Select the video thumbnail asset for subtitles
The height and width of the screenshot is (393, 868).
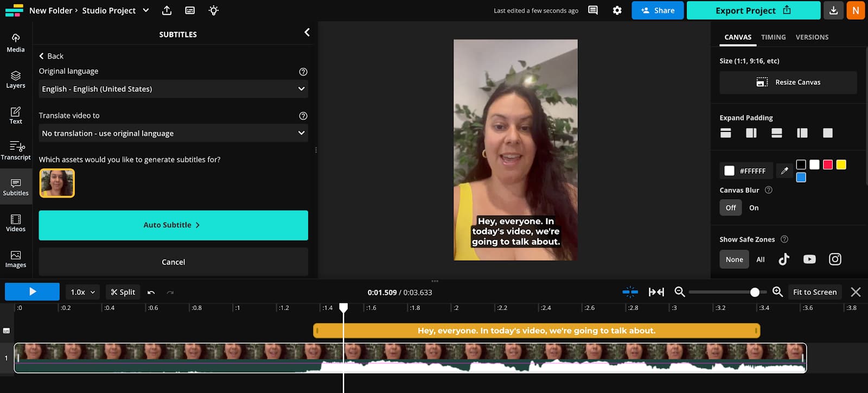[57, 183]
